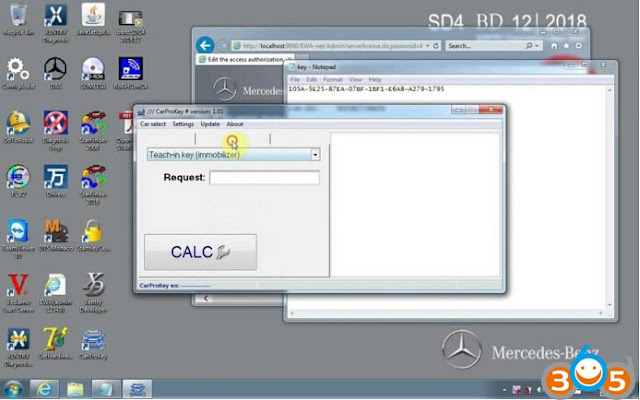Open the Java setup desktop icon
This screenshot has height=400, width=640.
[x=93, y=20]
